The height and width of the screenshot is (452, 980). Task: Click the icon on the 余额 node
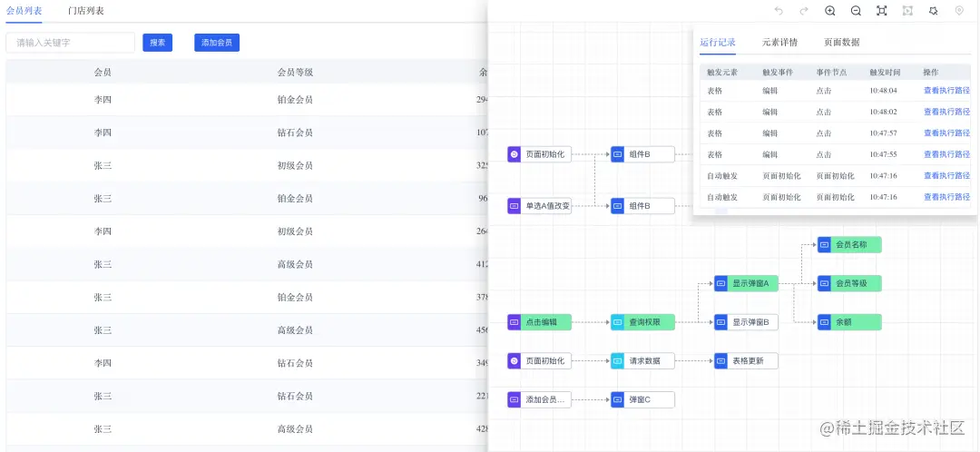click(824, 322)
